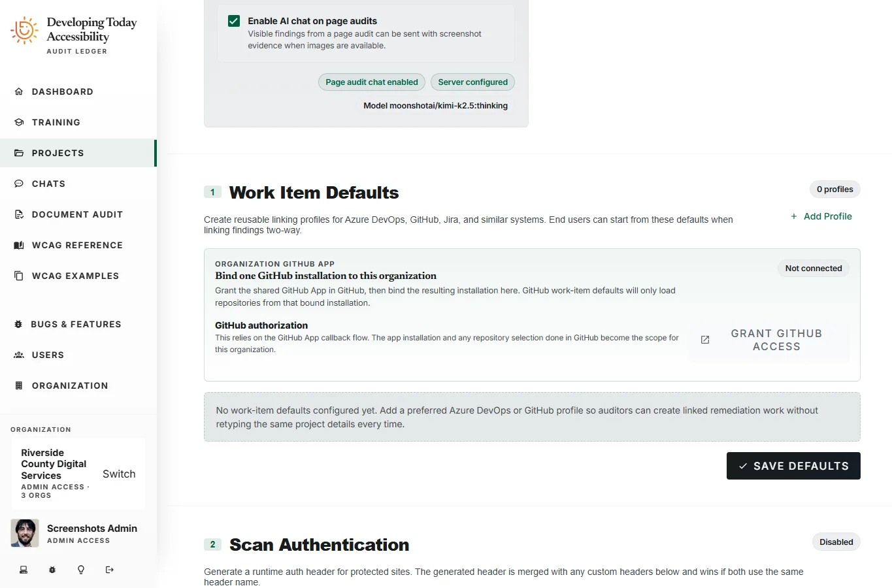Viewport: 892px width, 588px height.
Task: Click the Model moonshotai/kimi-k2.5:thinking label
Action: [435, 106]
